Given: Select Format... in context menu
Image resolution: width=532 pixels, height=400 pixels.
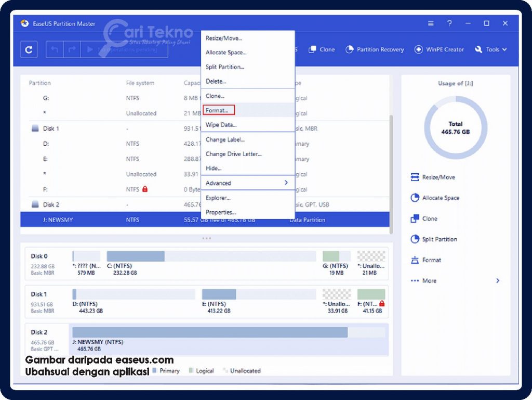Looking at the screenshot, I should pyautogui.click(x=218, y=110).
